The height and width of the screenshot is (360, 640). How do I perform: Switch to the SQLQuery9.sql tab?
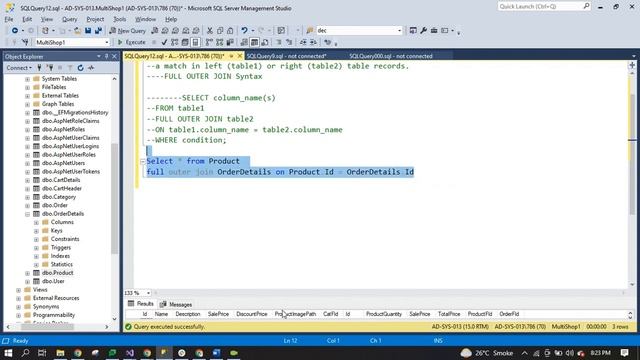point(286,56)
